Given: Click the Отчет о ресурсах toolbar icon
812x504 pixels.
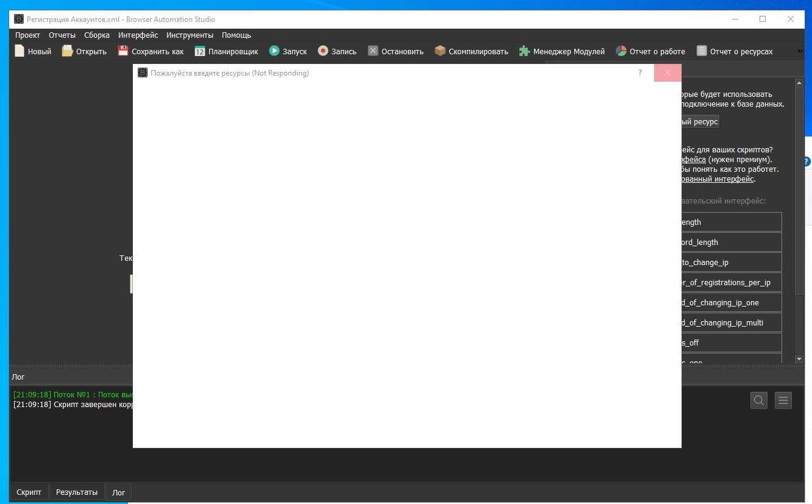Looking at the screenshot, I should click(702, 51).
